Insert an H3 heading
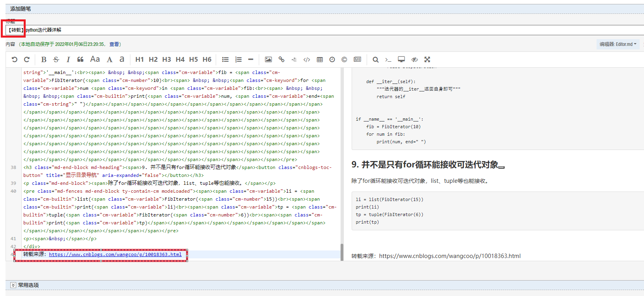The width and height of the screenshot is (644, 296). tap(167, 59)
